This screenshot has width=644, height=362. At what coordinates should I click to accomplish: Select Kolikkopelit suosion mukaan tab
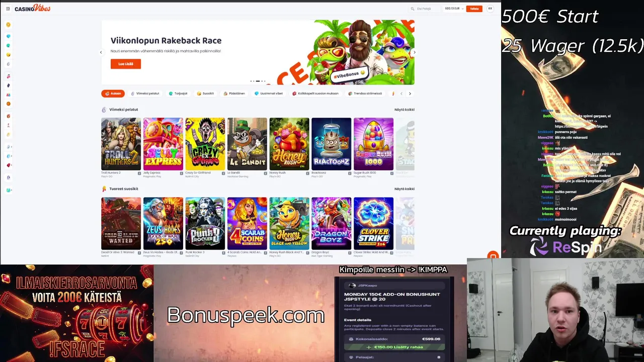click(x=315, y=94)
